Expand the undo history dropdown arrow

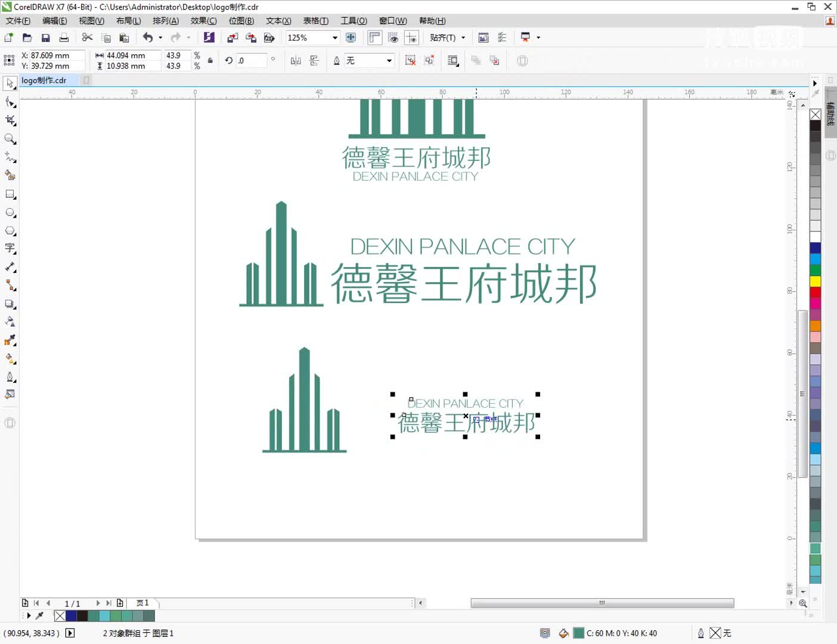(160, 38)
